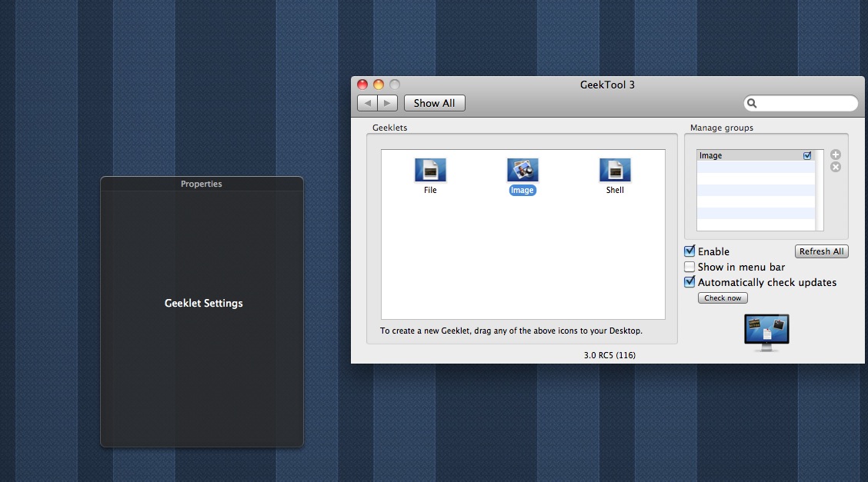Toggle Automatically check updates
The image size is (868, 482).
(x=689, y=282)
